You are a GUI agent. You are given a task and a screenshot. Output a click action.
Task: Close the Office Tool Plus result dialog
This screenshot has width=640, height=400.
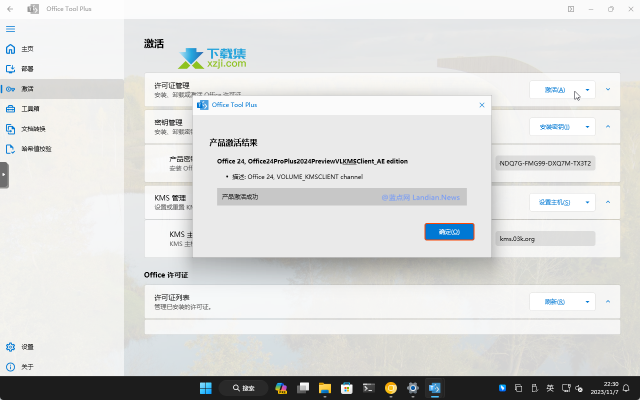point(482,105)
